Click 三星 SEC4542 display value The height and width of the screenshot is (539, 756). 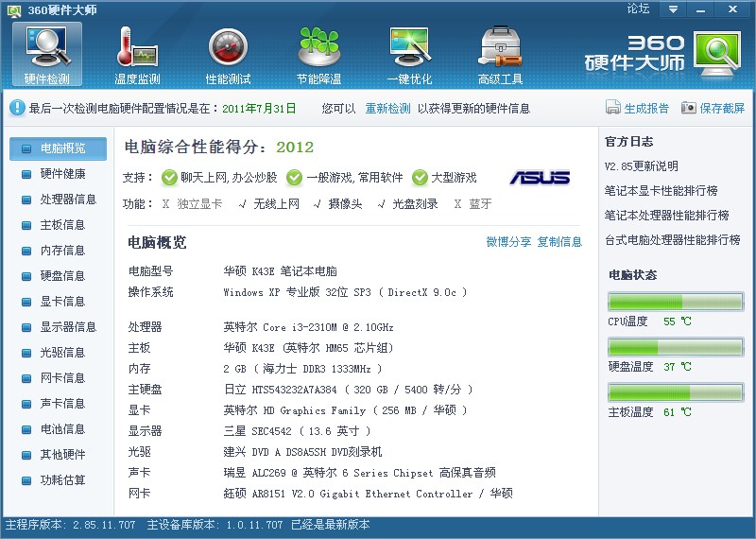click(297, 431)
